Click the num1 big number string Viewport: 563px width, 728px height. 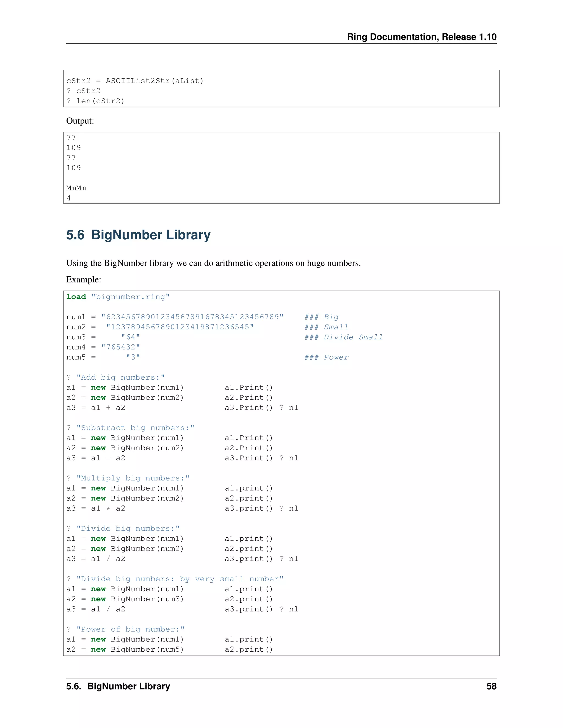tap(192, 317)
